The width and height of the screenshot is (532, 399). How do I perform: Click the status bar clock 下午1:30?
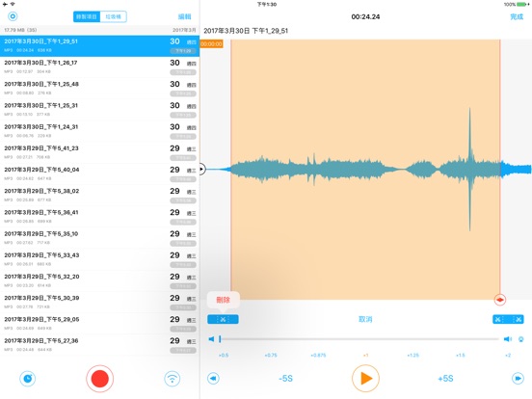267,5
